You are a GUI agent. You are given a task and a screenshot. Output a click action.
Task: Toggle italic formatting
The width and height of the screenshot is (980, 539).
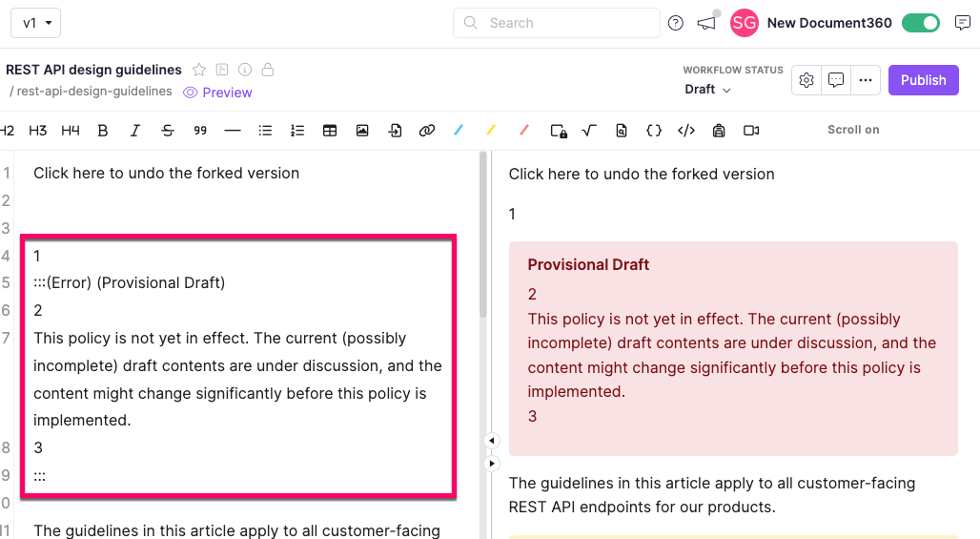click(135, 130)
